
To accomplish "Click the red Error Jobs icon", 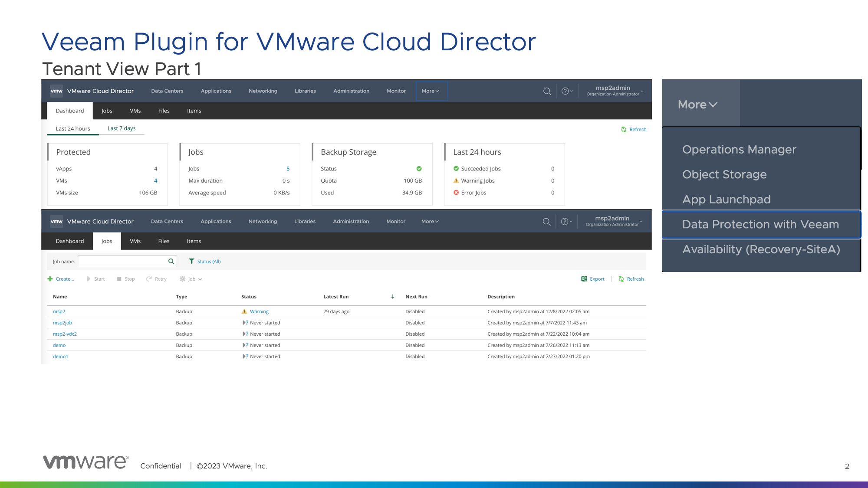I will (x=456, y=193).
